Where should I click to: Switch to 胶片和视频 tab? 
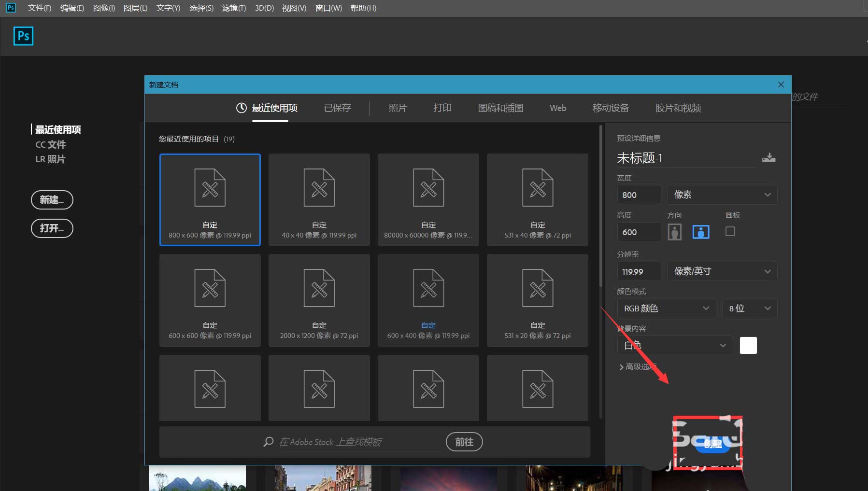coord(678,108)
